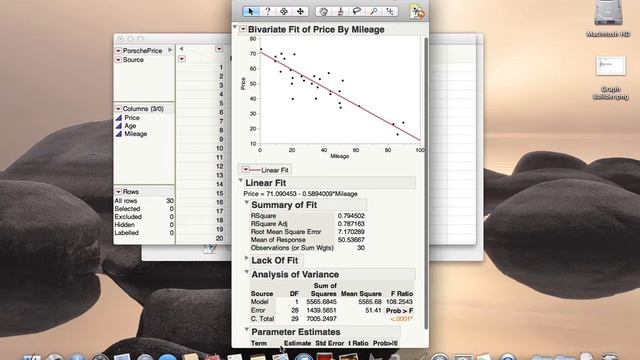Open the data grid column red triangle
Screen dimensions: 640x360
click(219, 49)
